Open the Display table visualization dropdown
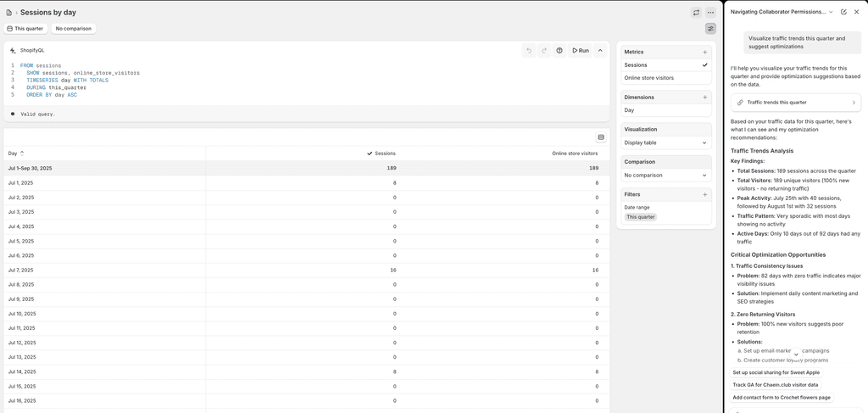The height and width of the screenshot is (413, 868). (x=666, y=142)
